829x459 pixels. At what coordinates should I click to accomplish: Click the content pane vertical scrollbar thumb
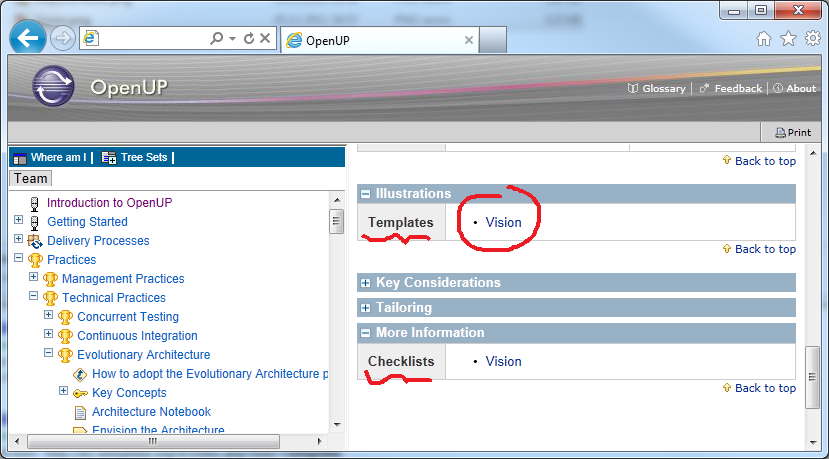pos(813,377)
